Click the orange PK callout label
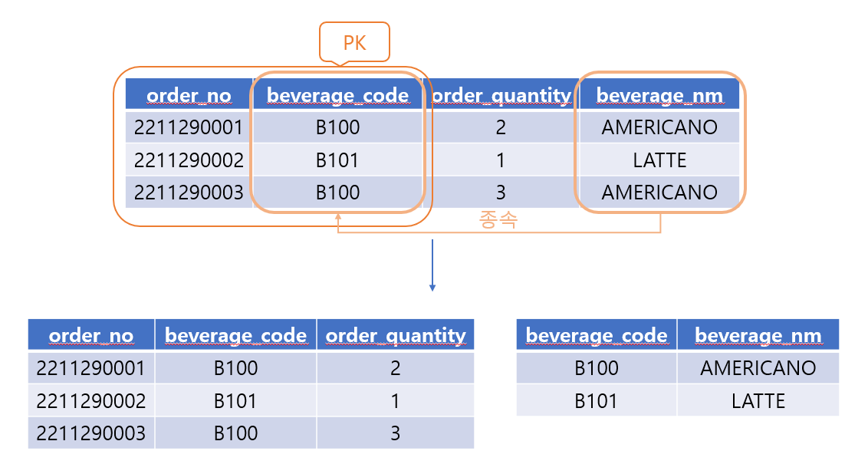The height and width of the screenshot is (474, 868). [x=354, y=42]
